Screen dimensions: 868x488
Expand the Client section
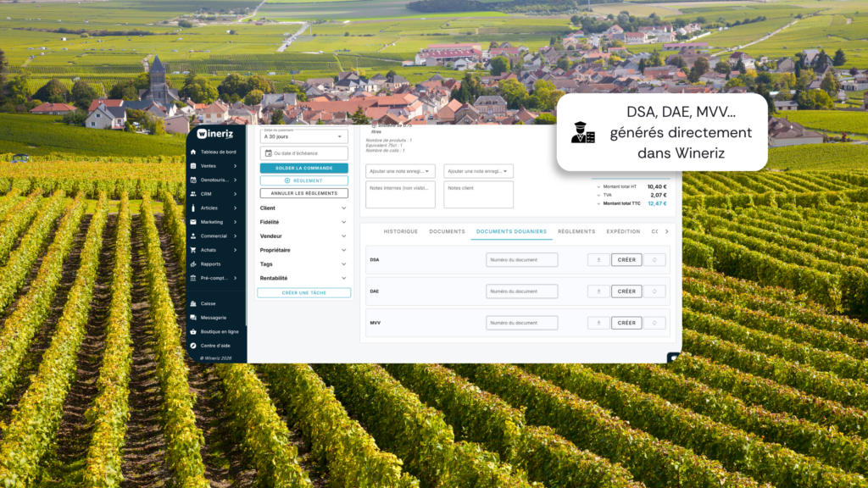[x=303, y=208]
